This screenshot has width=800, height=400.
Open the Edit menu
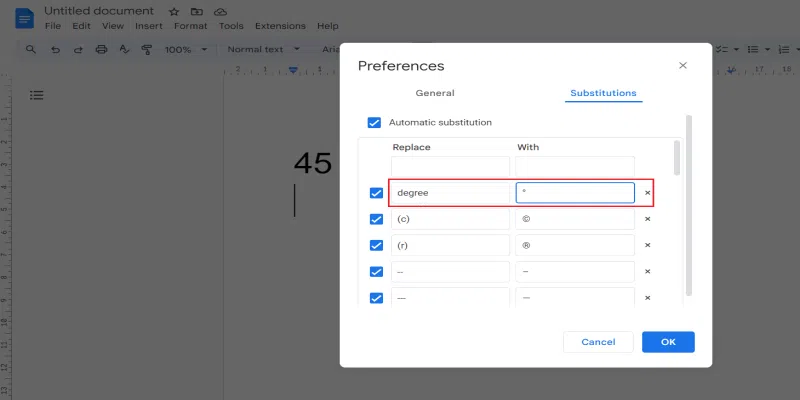click(81, 26)
